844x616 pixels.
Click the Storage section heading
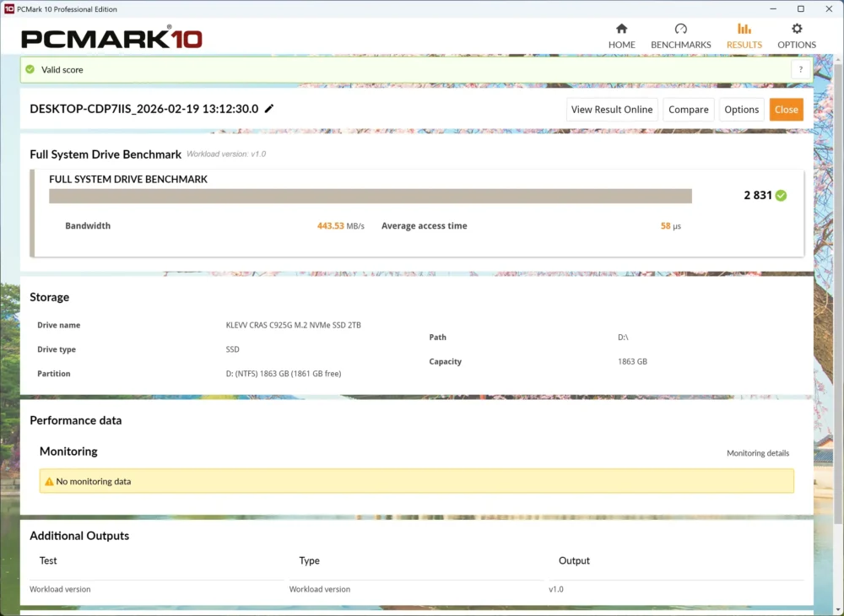pos(50,297)
